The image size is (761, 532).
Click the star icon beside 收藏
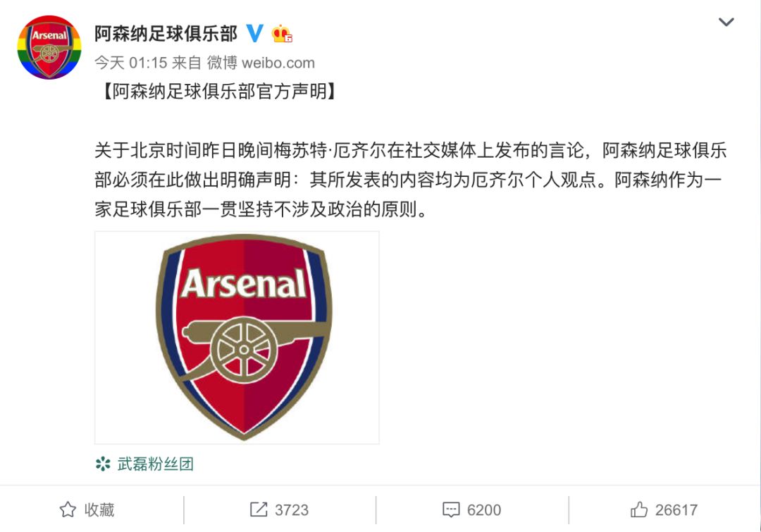[66, 509]
